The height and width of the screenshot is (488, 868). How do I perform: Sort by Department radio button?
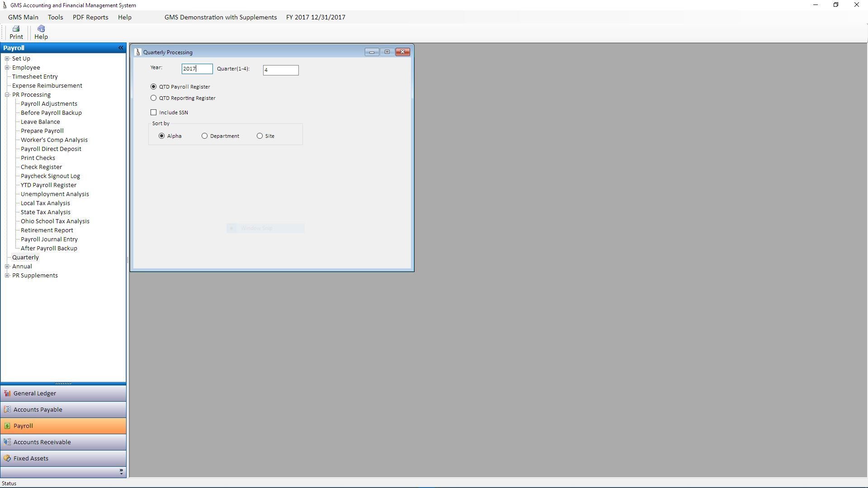205,136
